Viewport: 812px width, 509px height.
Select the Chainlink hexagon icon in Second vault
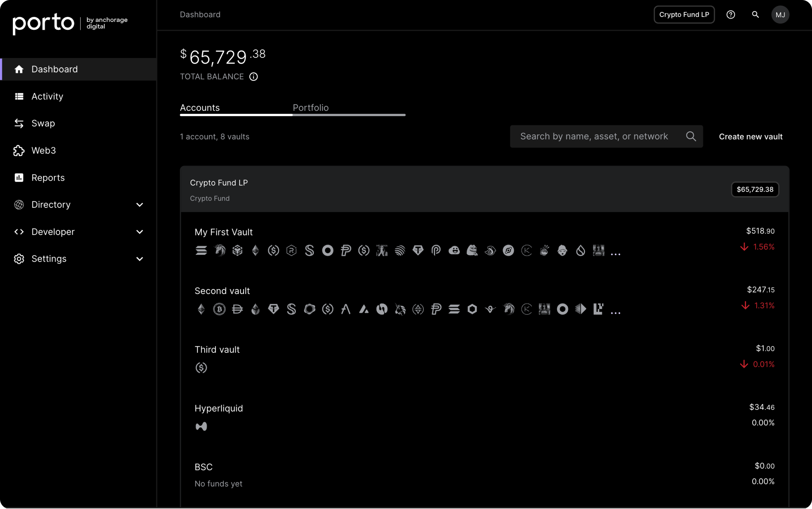click(472, 309)
